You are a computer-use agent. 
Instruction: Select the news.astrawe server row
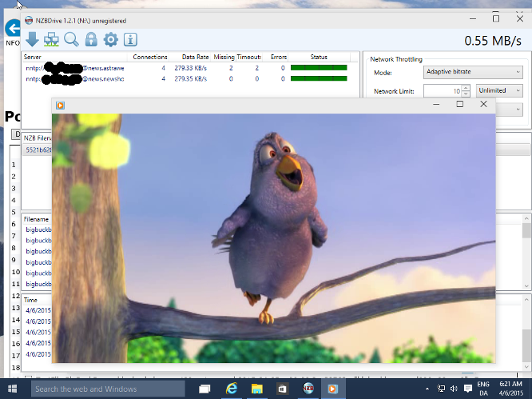coord(190,68)
